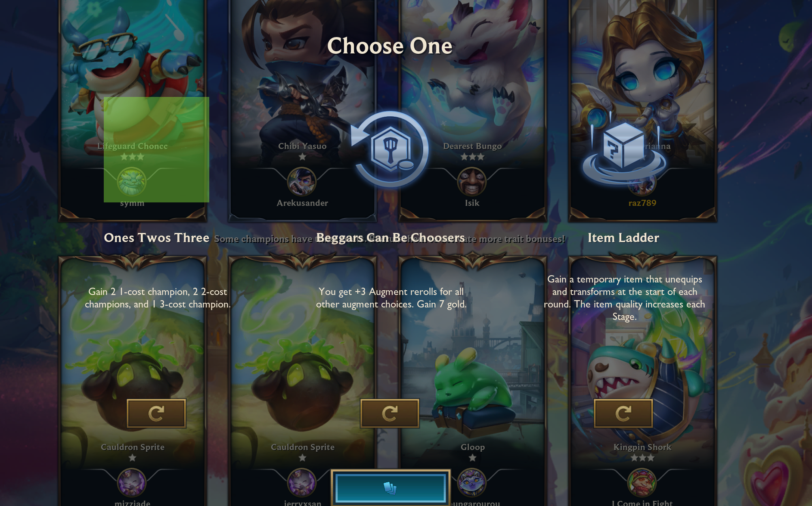Click the spatula augment reroll emblem
Image resolution: width=812 pixels, height=506 pixels.
[390, 149]
